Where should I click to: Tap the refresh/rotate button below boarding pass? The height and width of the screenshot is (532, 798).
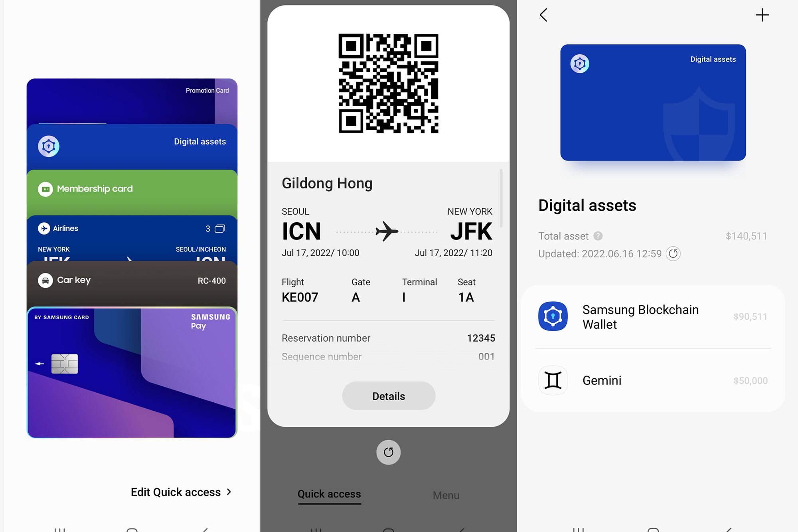click(388, 452)
